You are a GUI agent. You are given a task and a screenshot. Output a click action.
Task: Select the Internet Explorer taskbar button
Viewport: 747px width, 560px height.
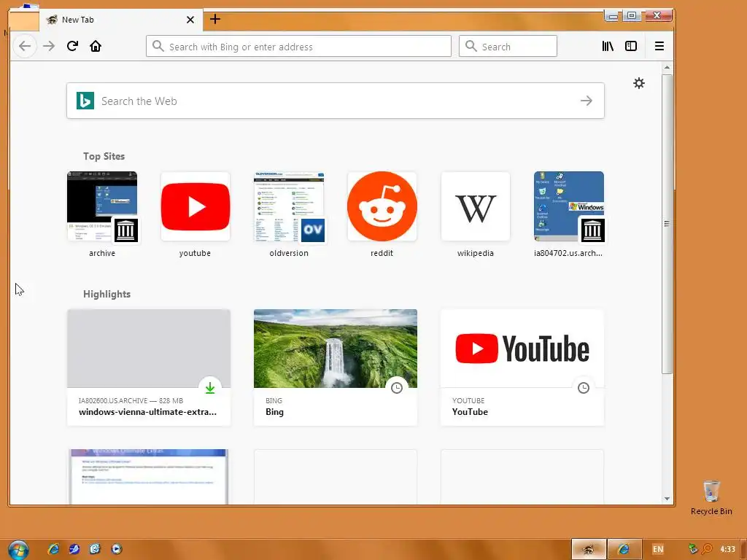coord(624,549)
